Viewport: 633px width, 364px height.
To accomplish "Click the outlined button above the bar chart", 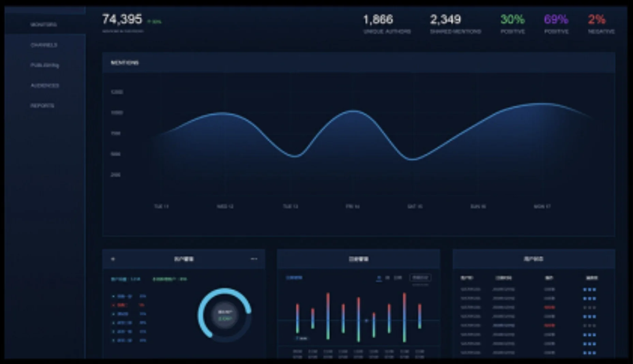I will click(x=420, y=278).
